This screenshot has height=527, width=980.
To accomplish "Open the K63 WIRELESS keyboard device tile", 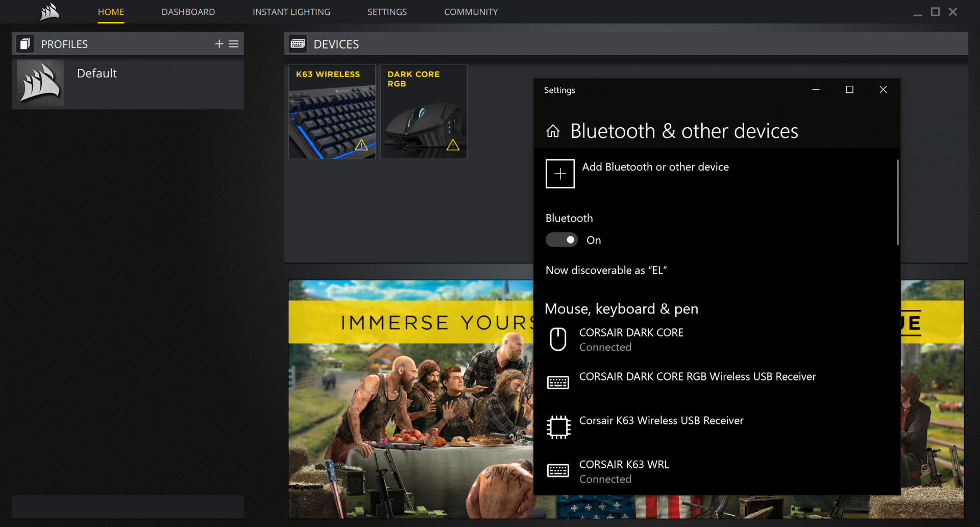I will click(x=332, y=111).
